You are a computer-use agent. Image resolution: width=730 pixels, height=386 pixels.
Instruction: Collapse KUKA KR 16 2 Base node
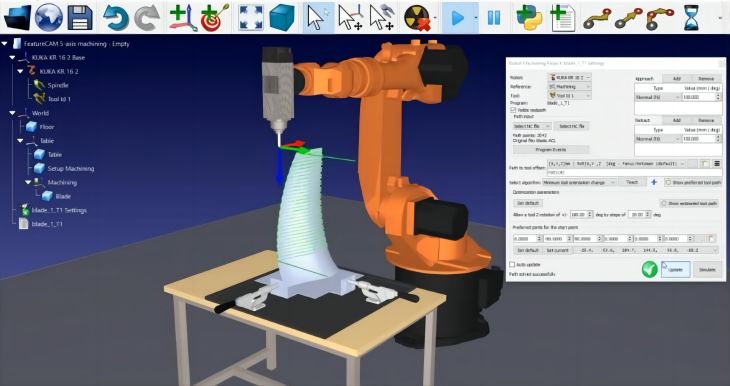pyautogui.click(x=12, y=58)
